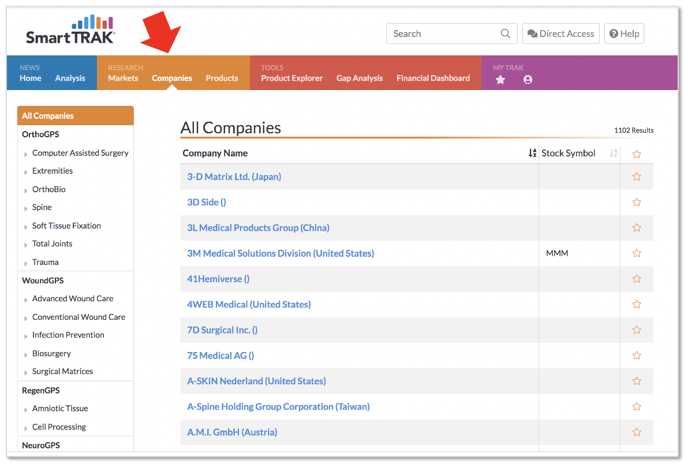Click the search magnifier icon

tap(505, 33)
